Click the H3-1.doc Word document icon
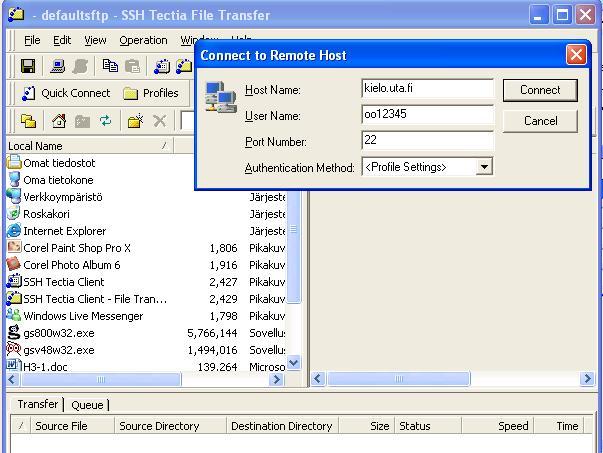Screen dimensions: 603x453 click(x=14, y=365)
